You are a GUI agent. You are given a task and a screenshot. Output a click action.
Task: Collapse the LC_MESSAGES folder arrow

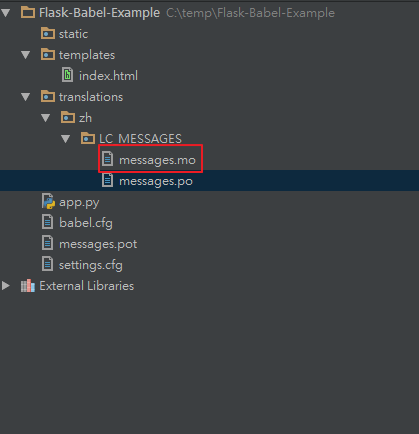[x=66, y=139]
